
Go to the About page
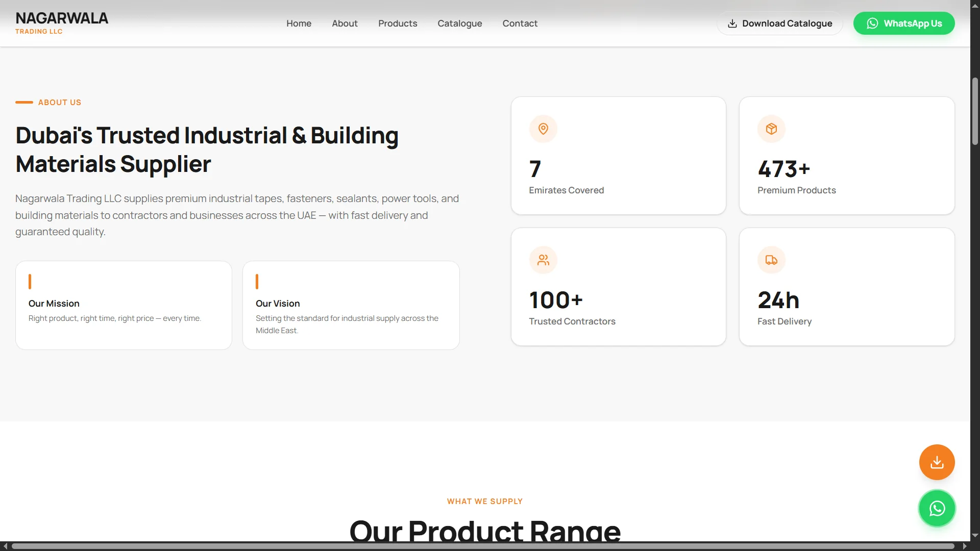click(345, 23)
